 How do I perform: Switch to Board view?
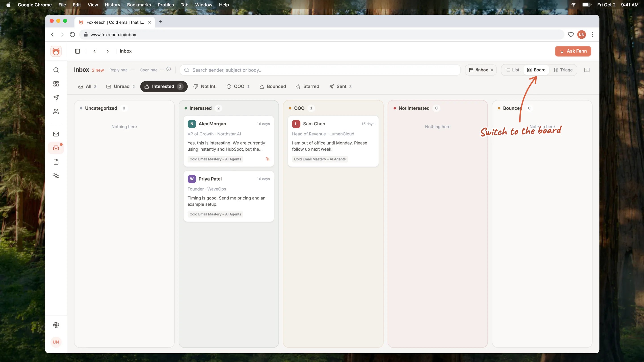pyautogui.click(x=536, y=70)
